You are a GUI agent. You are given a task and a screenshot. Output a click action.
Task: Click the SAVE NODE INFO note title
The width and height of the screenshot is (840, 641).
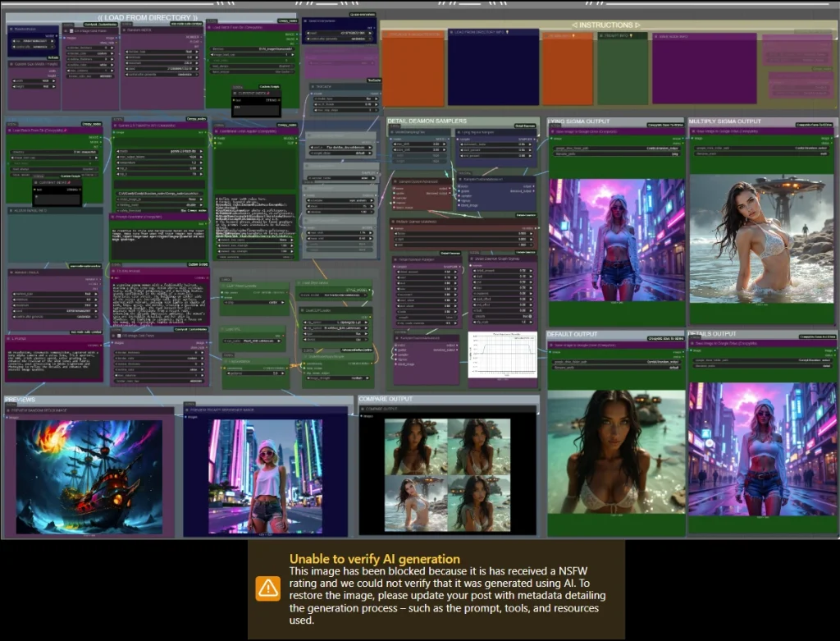pyautogui.click(x=673, y=36)
